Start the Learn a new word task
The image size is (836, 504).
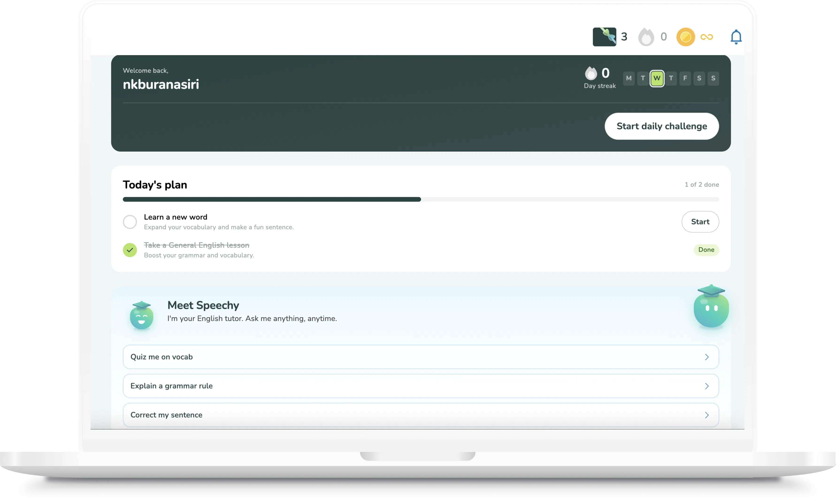(x=700, y=222)
